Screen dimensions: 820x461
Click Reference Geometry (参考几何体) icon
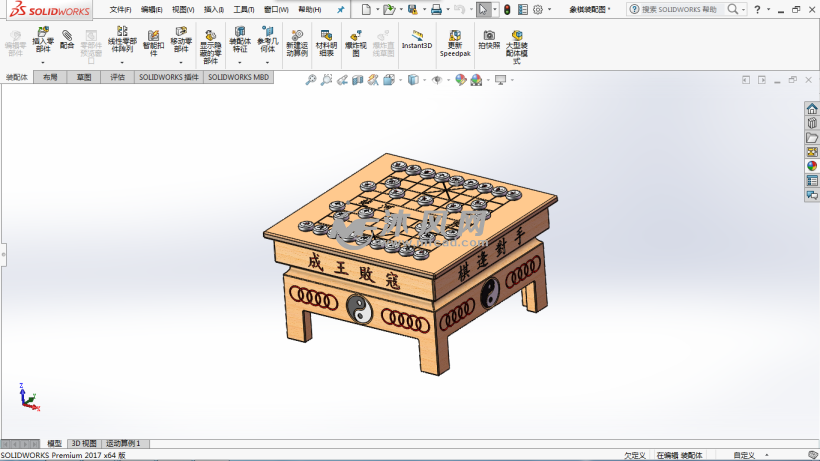(x=267, y=40)
